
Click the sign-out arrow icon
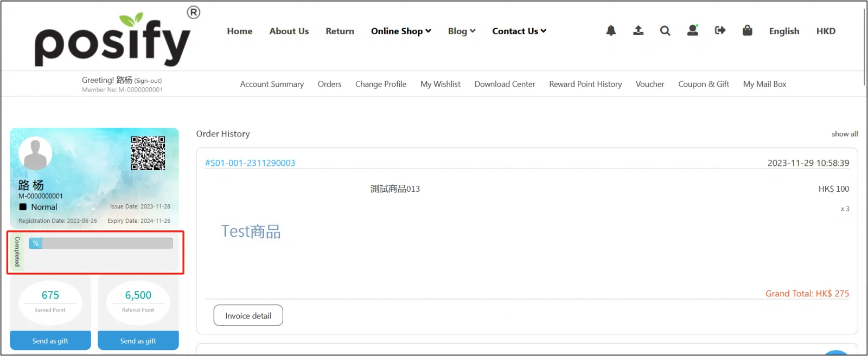720,31
